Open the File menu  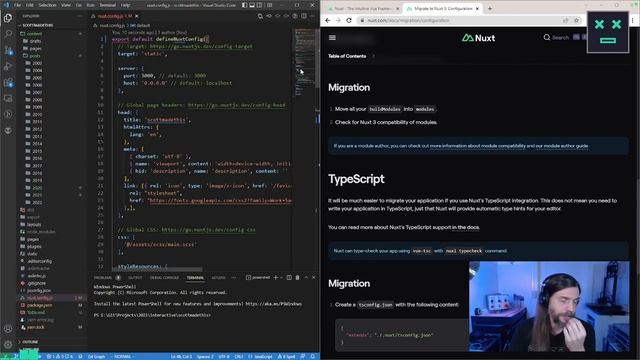[18, 5]
